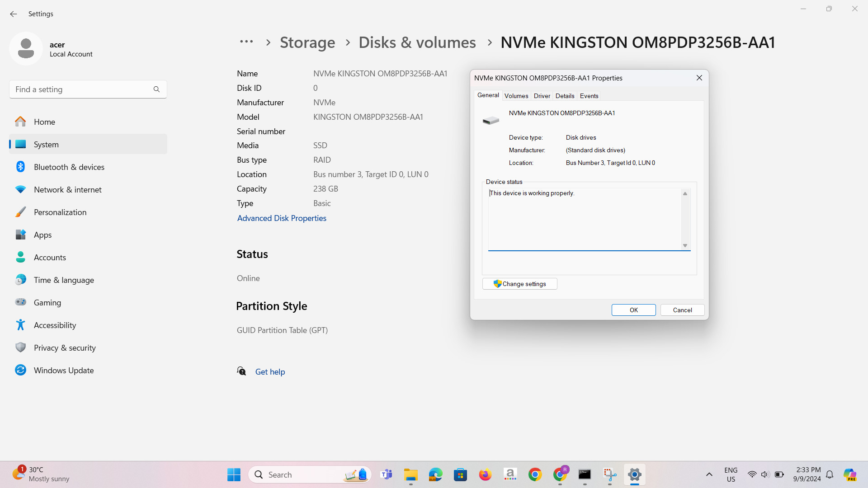Open Advanced Disk Properties link
Screen dimensions: 868x488
click(x=282, y=218)
